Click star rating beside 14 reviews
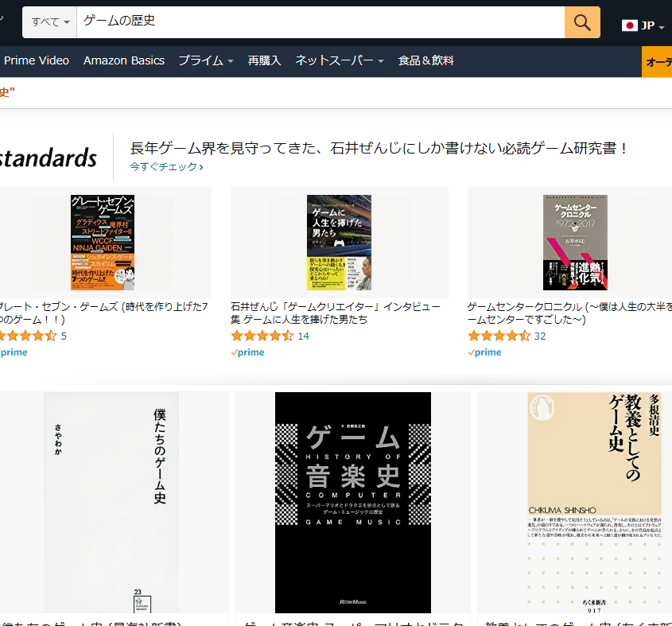The height and width of the screenshot is (626, 672). point(262,336)
